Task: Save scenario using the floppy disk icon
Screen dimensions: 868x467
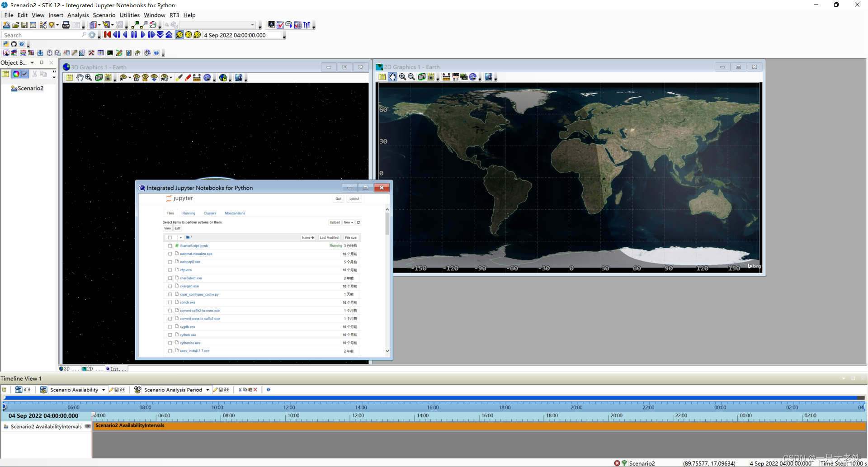Action: pyautogui.click(x=24, y=25)
